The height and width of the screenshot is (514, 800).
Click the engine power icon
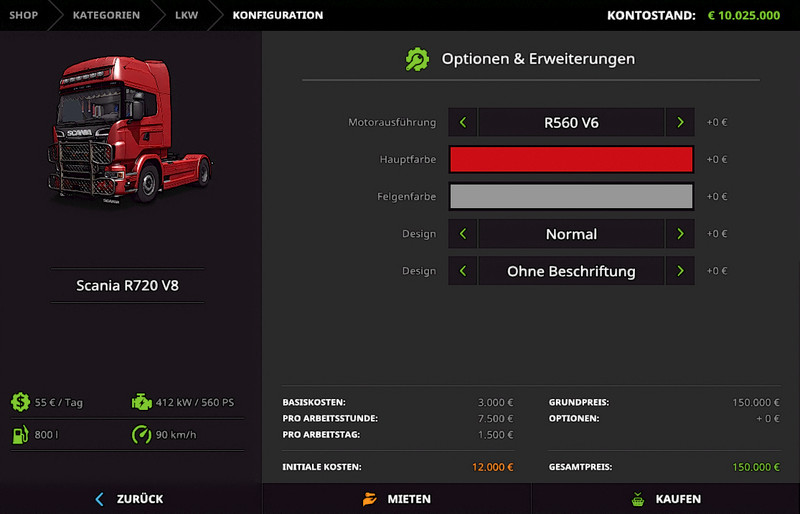pyautogui.click(x=141, y=402)
